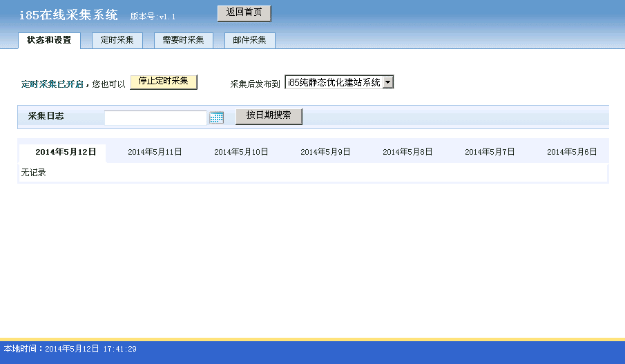
Task: Switch to the 2014年5月8日 log tab
Action: pyautogui.click(x=407, y=152)
